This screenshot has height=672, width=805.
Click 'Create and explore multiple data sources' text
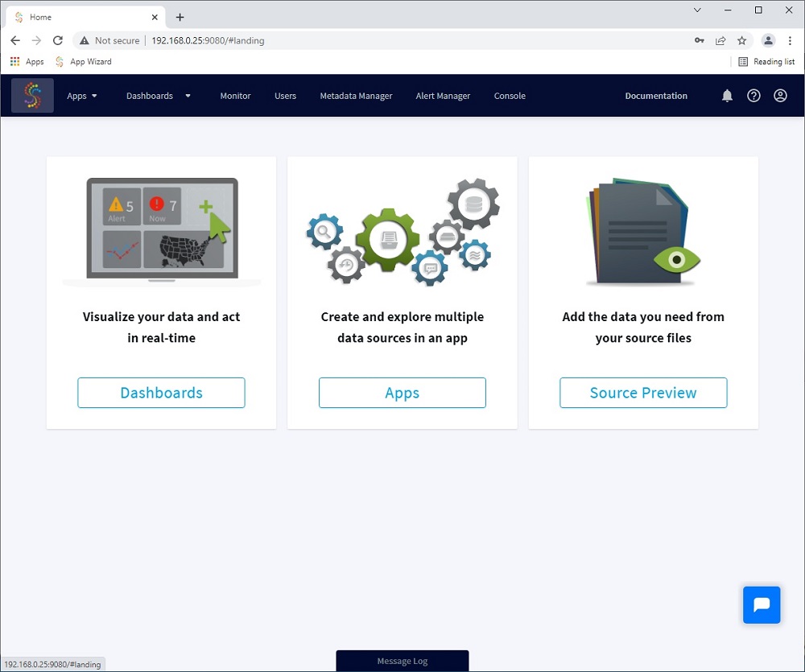[402, 328]
